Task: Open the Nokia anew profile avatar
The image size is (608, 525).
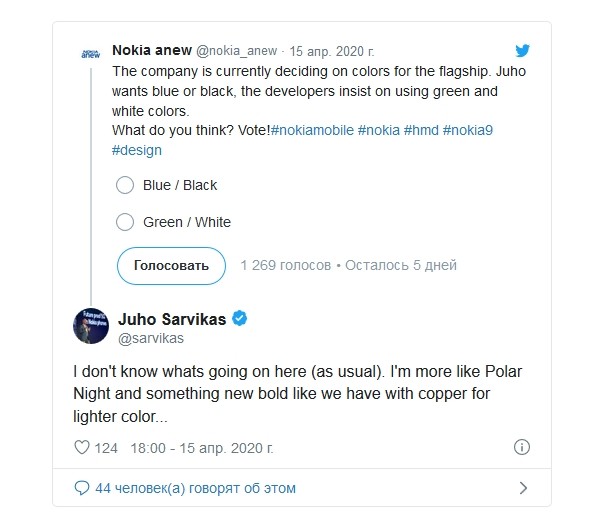Action: pos(91,54)
